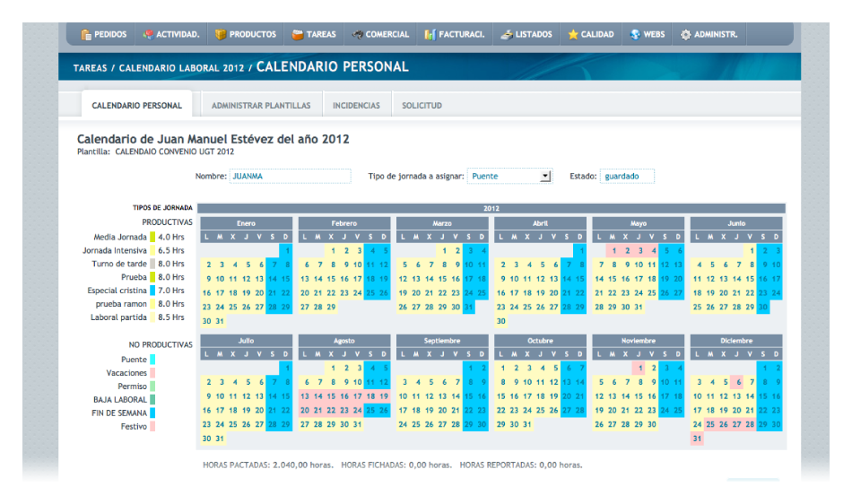Switch to the Administrar Plantillas tab
Viewport: 852px width, 504px height.
(261, 105)
